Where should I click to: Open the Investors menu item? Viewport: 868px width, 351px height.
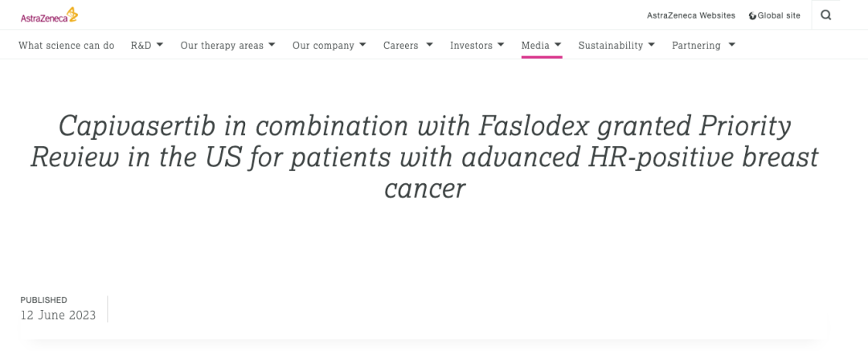click(471, 46)
